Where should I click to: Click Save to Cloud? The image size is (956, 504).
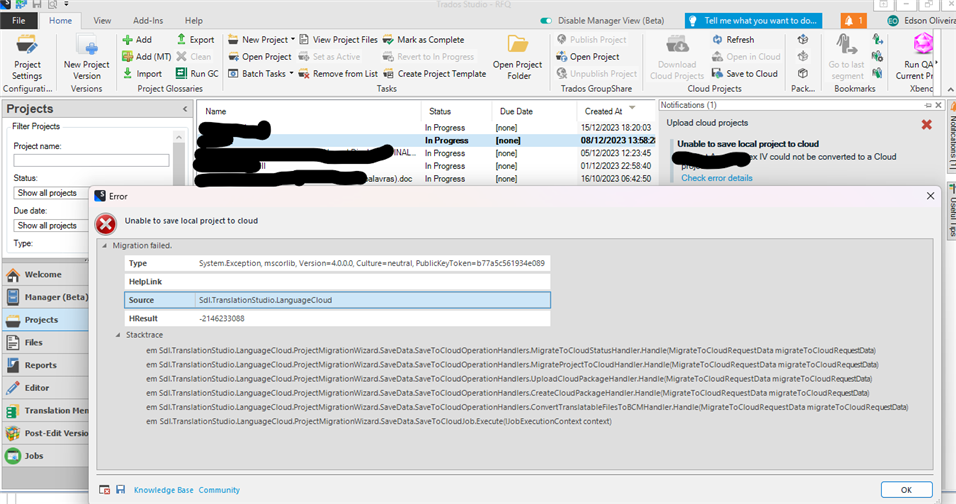click(745, 74)
